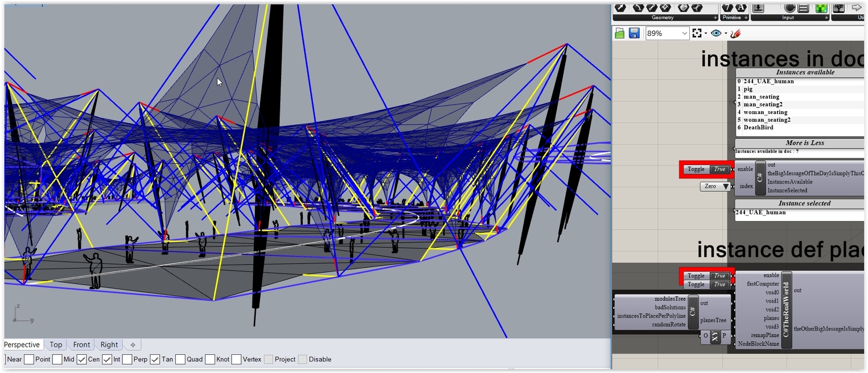This screenshot has height=373, width=868.
Task: Save the Grasshopper document with the floppy icon
Action: click(x=634, y=33)
